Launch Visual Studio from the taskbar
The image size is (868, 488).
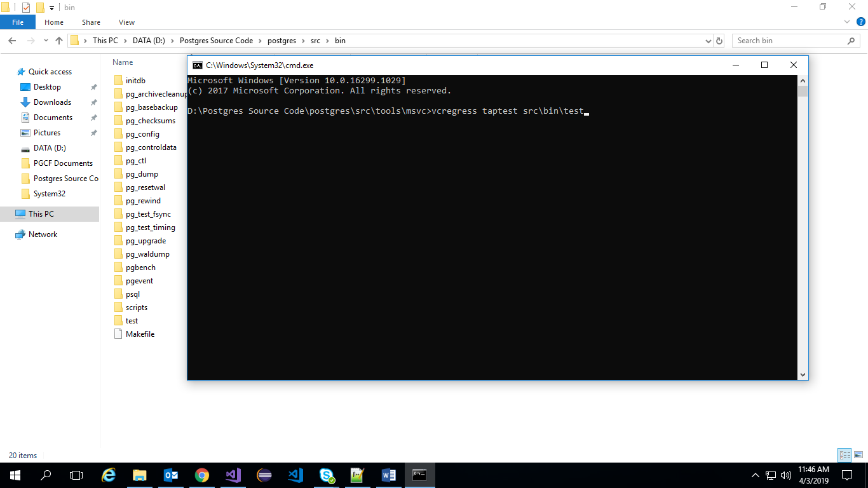(x=233, y=475)
